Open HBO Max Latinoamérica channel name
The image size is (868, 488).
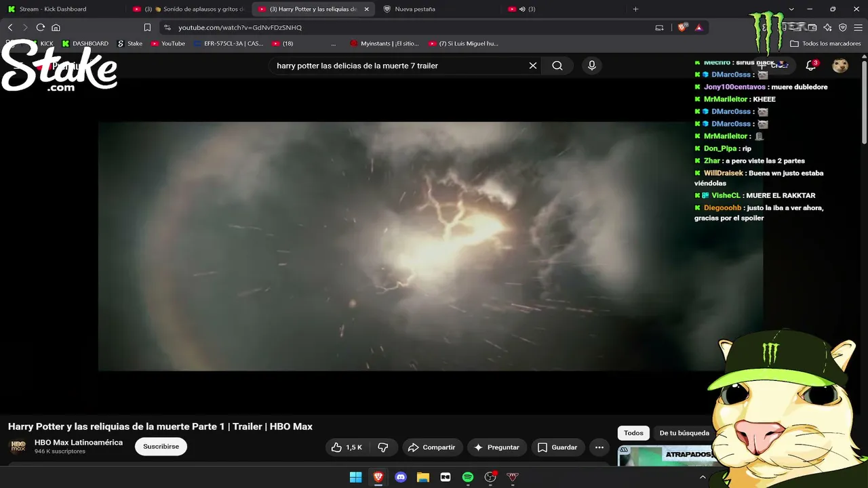[x=79, y=443]
